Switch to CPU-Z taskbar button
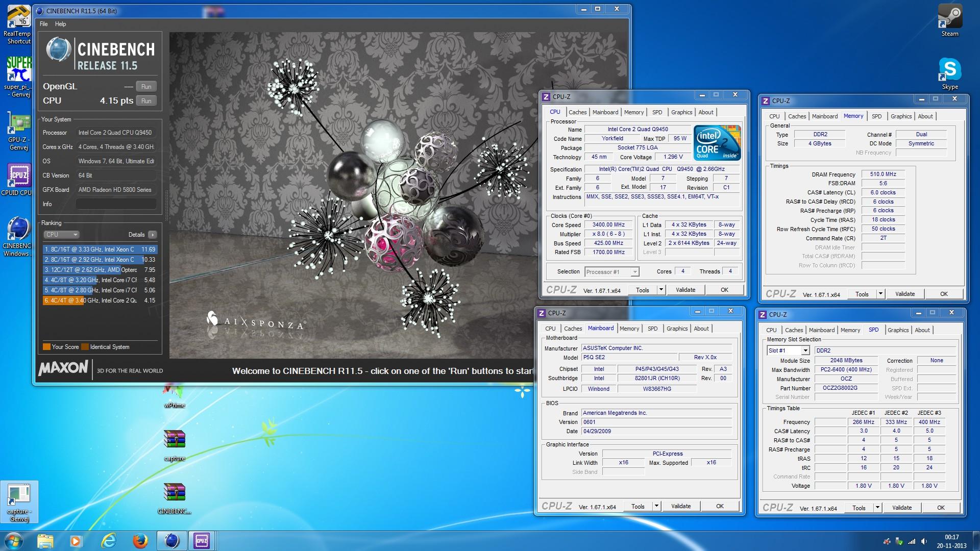 click(x=202, y=541)
